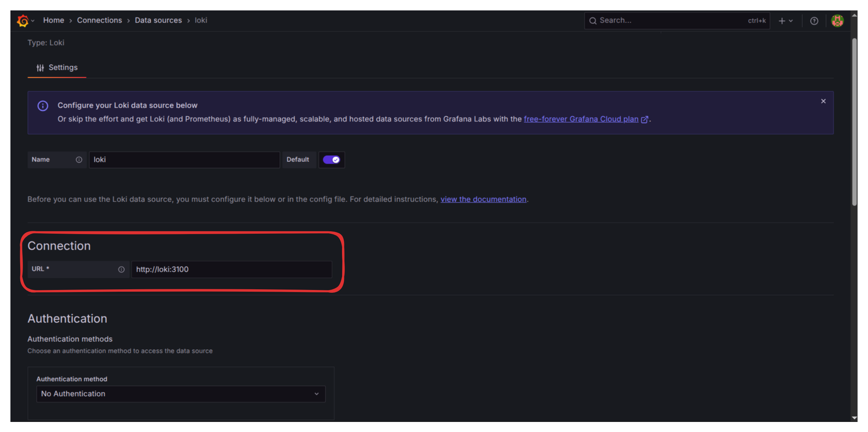Viewport: 868px width, 432px height.
Task: Toggle the Default data source switch
Action: (x=332, y=160)
